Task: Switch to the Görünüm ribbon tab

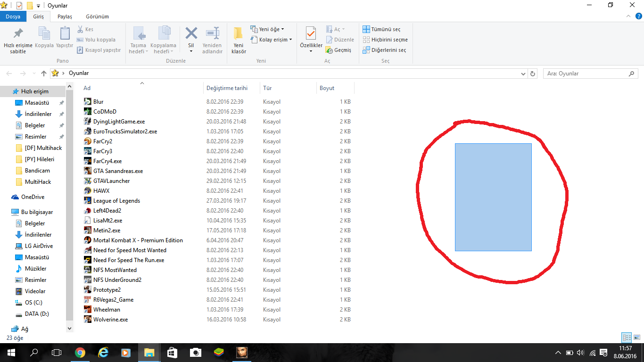Action: [x=97, y=16]
